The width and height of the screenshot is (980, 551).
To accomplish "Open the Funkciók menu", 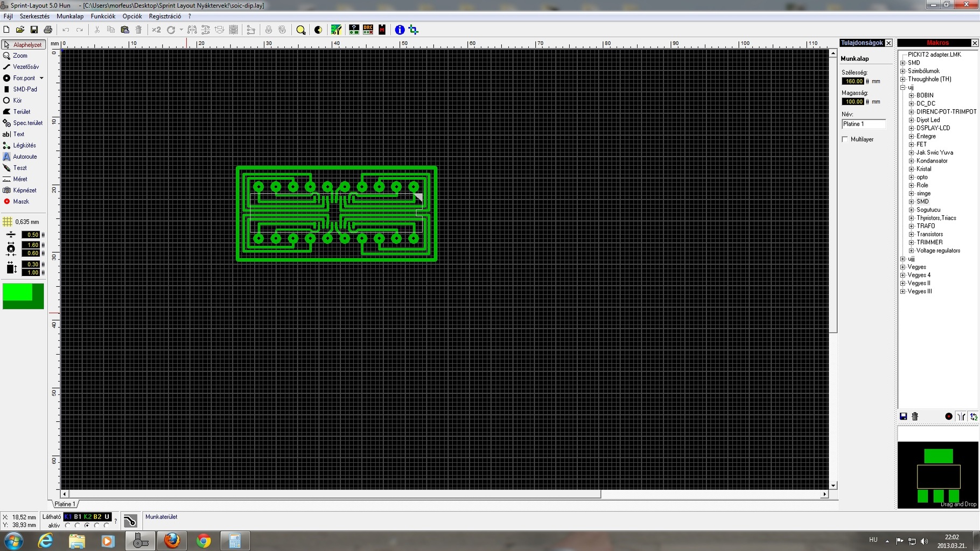I will point(103,16).
